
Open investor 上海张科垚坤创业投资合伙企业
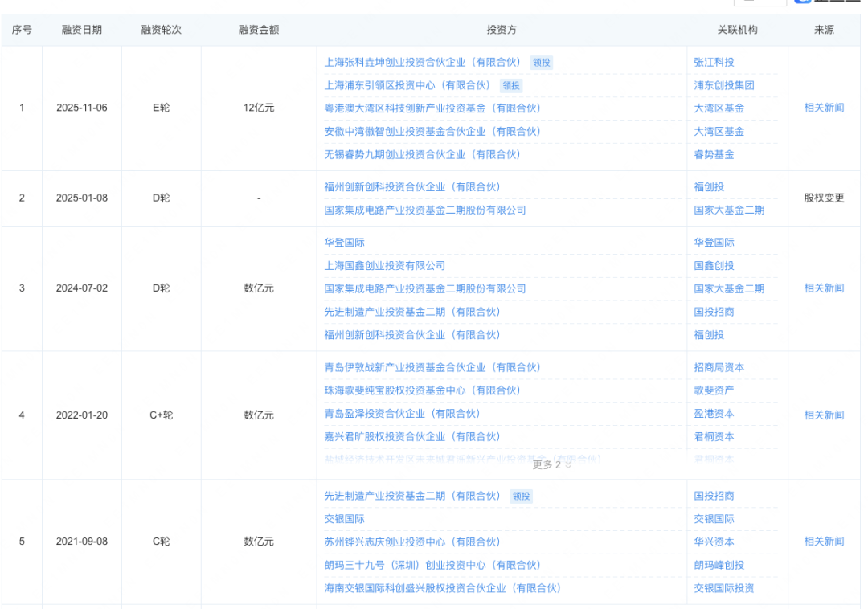423,63
